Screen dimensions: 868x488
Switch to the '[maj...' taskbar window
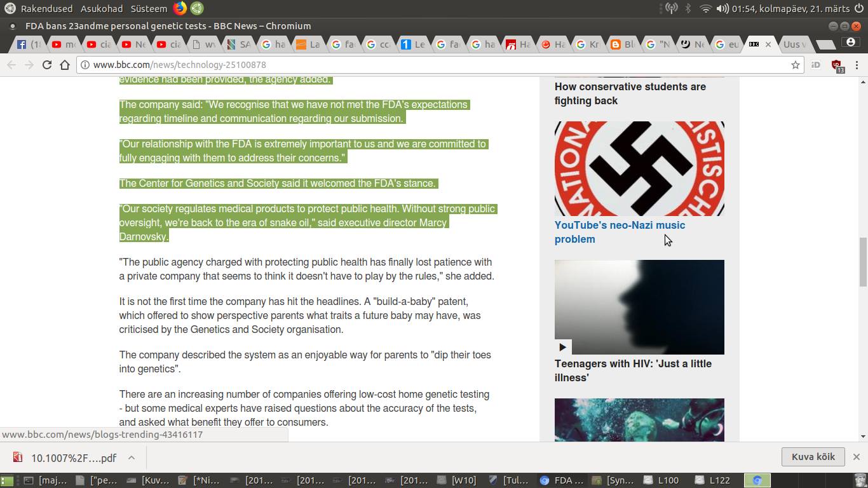coord(46,481)
